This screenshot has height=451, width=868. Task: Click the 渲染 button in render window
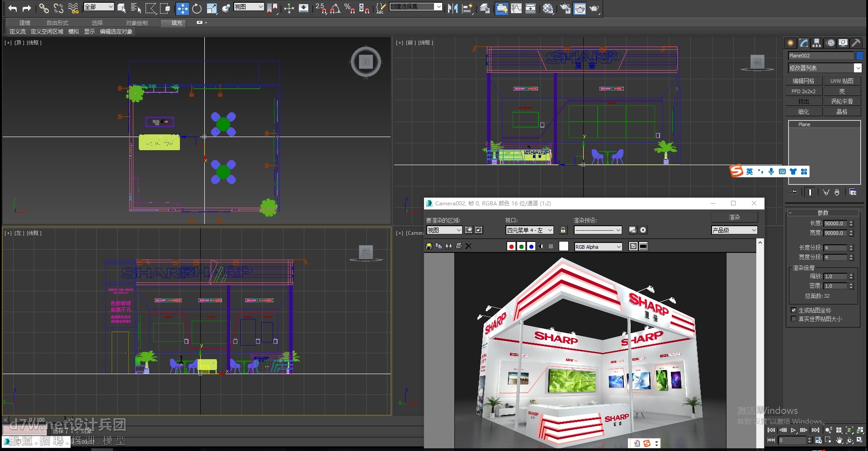click(734, 217)
